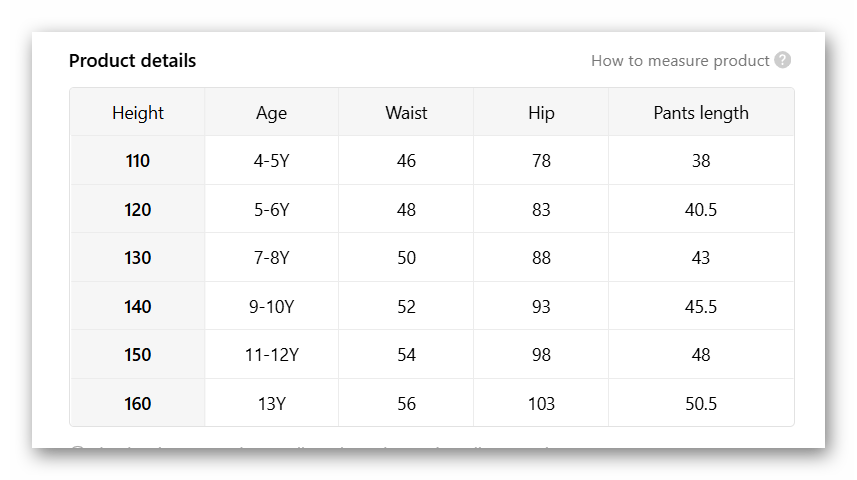Select the 140 height row label
The width and height of the screenshot is (857, 480).
click(138, 307)
